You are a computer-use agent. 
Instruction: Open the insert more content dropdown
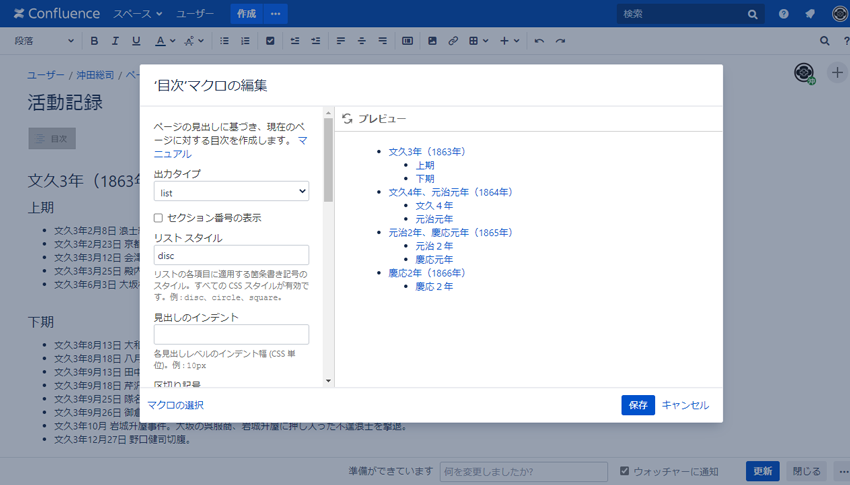pyautogui.click(x=509, y=41)
